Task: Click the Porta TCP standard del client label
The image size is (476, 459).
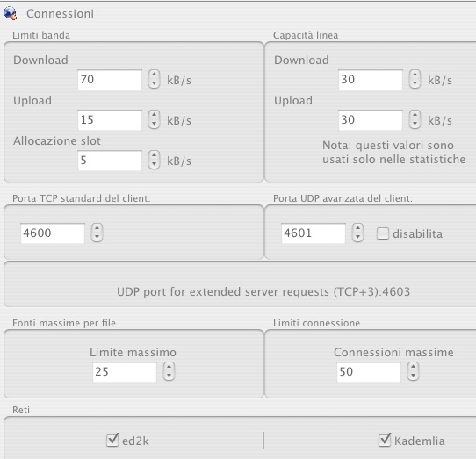Action: click(x=82, y=198)
